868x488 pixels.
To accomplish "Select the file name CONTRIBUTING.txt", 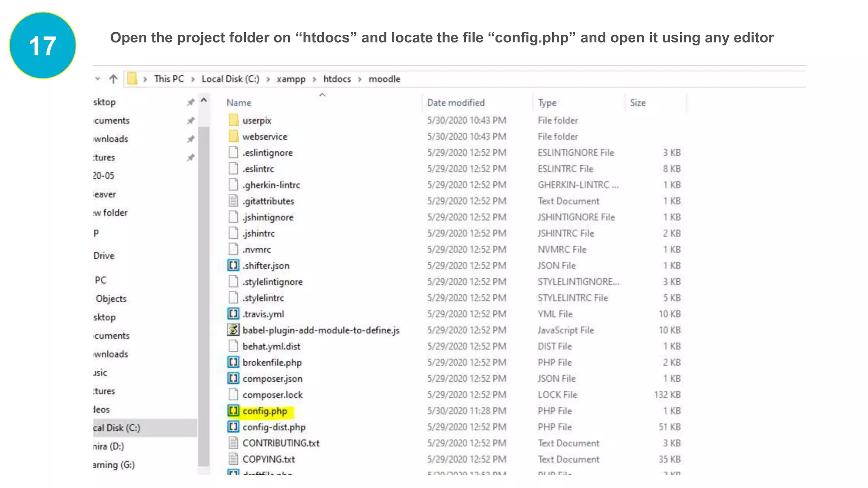I will (x=281, y=443).
